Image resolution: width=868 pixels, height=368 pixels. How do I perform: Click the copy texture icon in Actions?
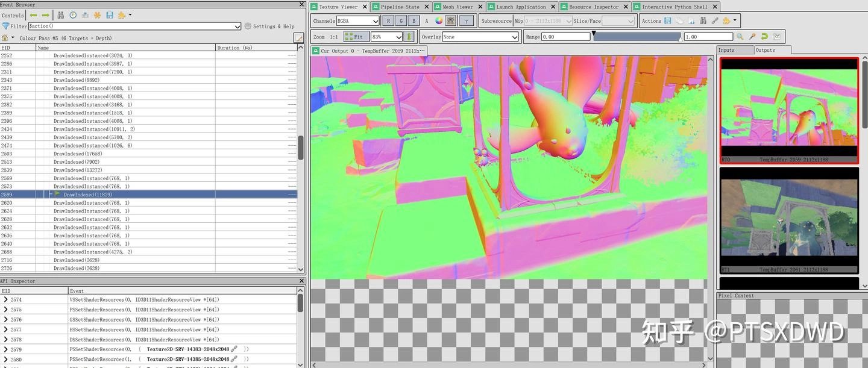coord(679,20)
